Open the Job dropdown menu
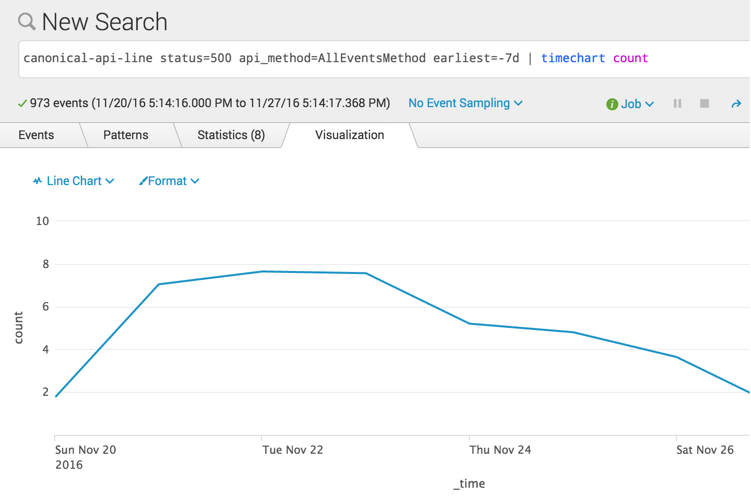 pyautogui.click(x=637, y=104)
